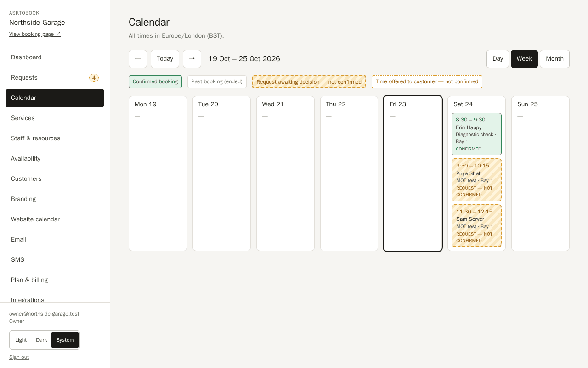
Task: Switch theme to Dark
Action: click(x=41, y=340)
